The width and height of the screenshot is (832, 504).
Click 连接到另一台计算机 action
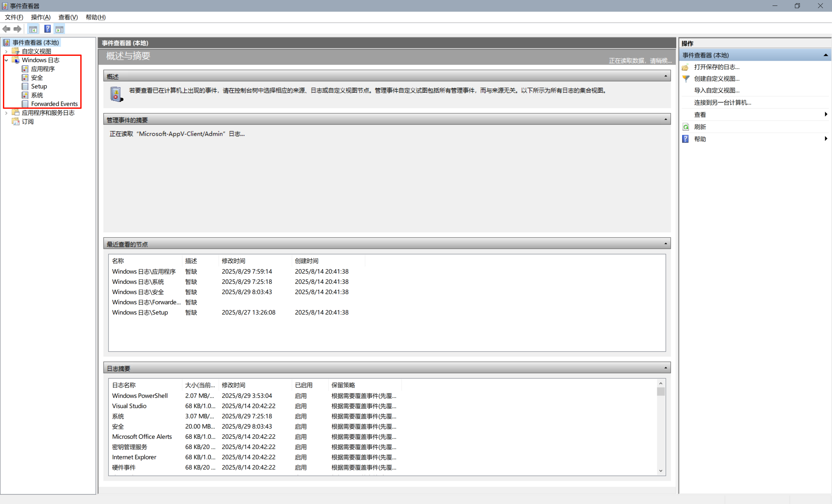pos(722,103)
